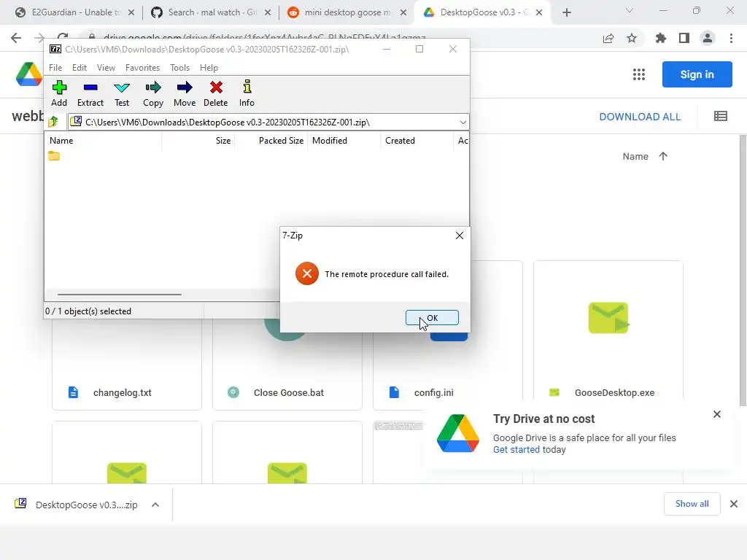
Task: Click the Google Drive logo
Action: [28, 74]
